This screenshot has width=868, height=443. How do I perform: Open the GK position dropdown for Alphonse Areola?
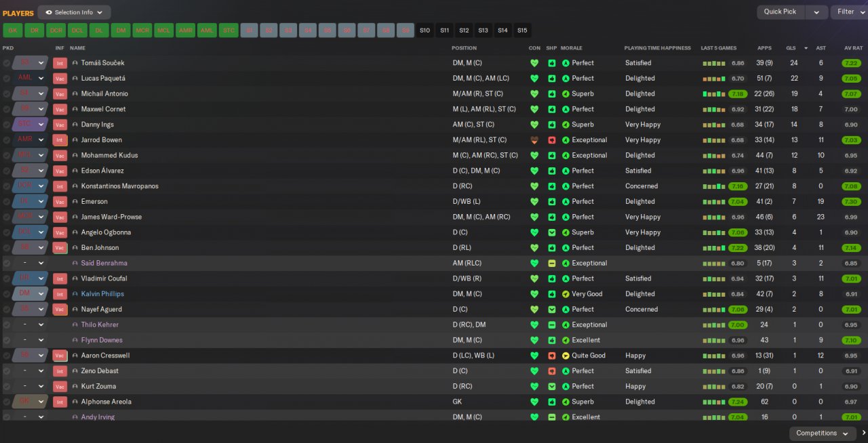(x=31, y=402)
